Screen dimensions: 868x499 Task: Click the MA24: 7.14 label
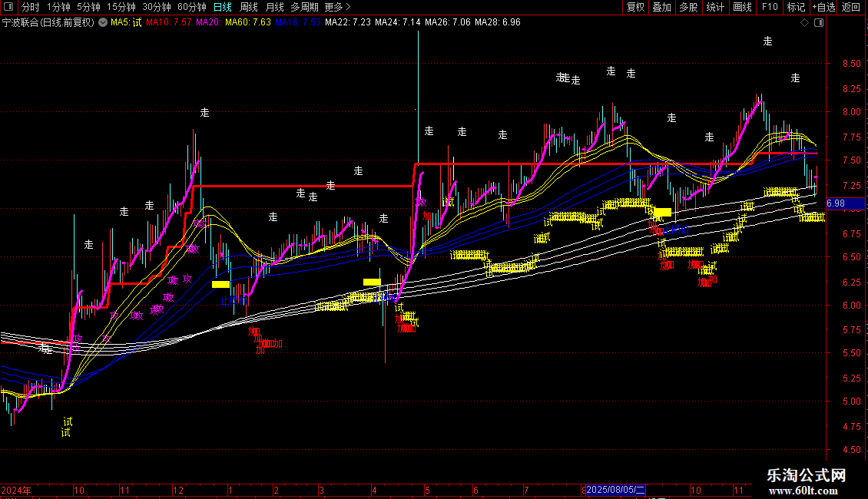point(397,23)
